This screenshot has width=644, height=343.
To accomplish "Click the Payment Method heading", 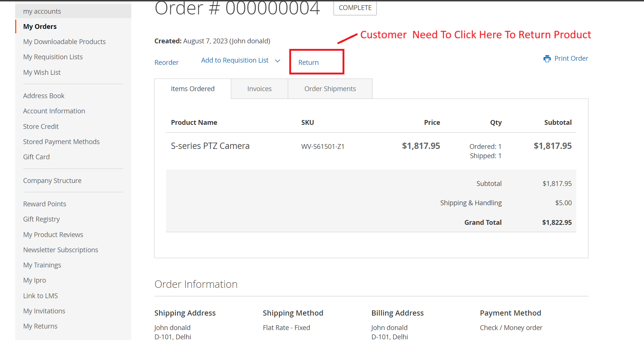I will click(510, 313).
